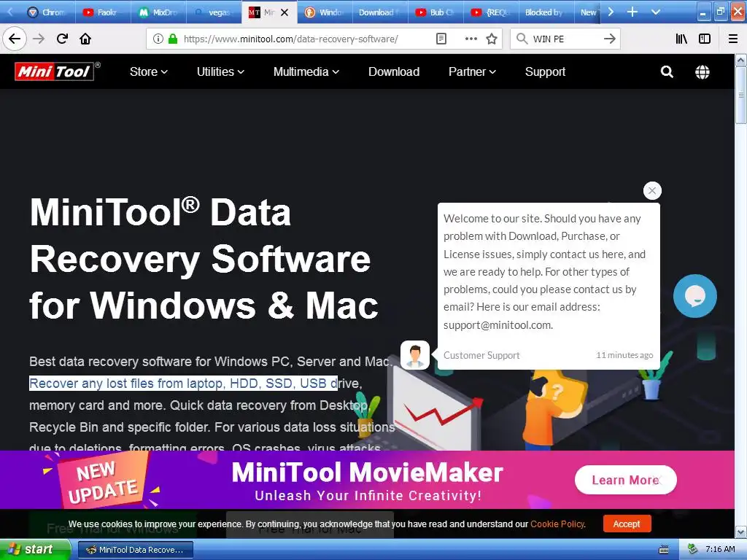
Task: List all tabs with the dropdown arrow
Action: click(656, 12)
